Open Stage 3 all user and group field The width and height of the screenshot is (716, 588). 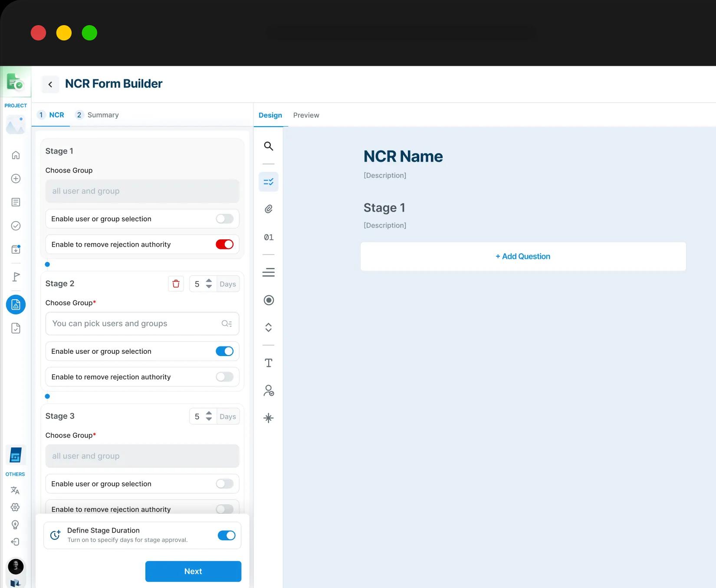tap(142, 456)
